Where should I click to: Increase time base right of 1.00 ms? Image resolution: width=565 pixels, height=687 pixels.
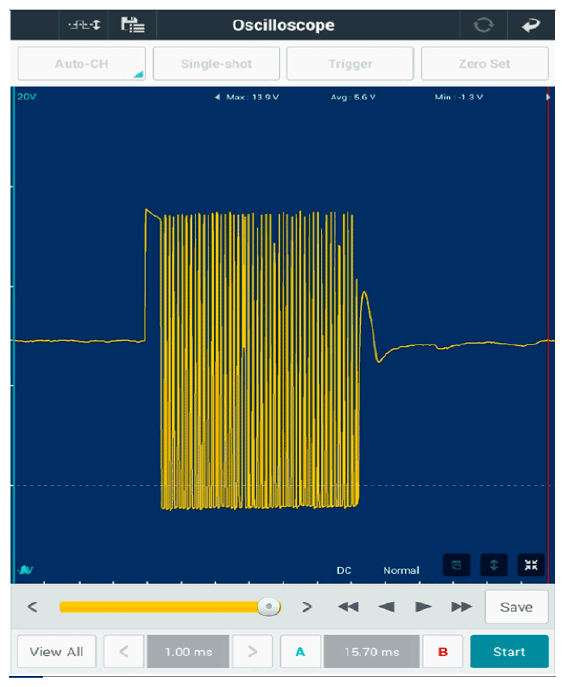(253, 652)
